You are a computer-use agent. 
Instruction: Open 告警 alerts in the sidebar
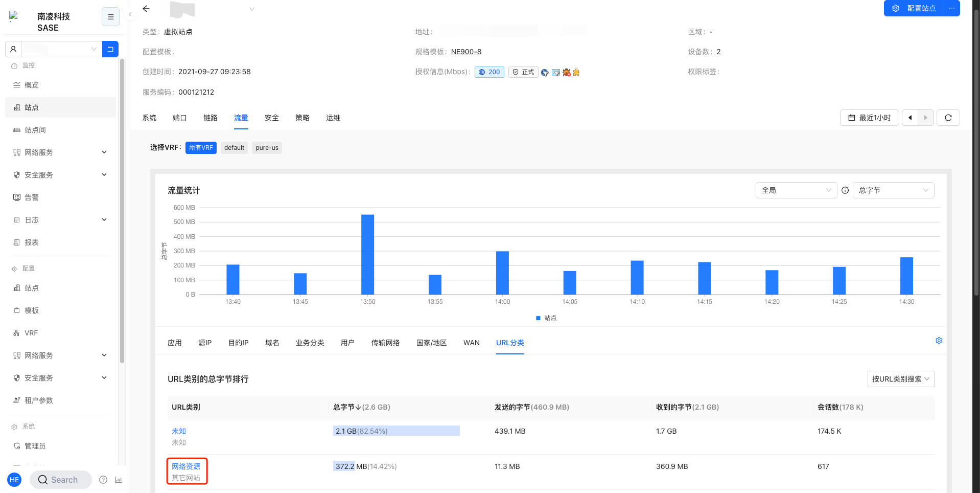click(x=60, y=197)
